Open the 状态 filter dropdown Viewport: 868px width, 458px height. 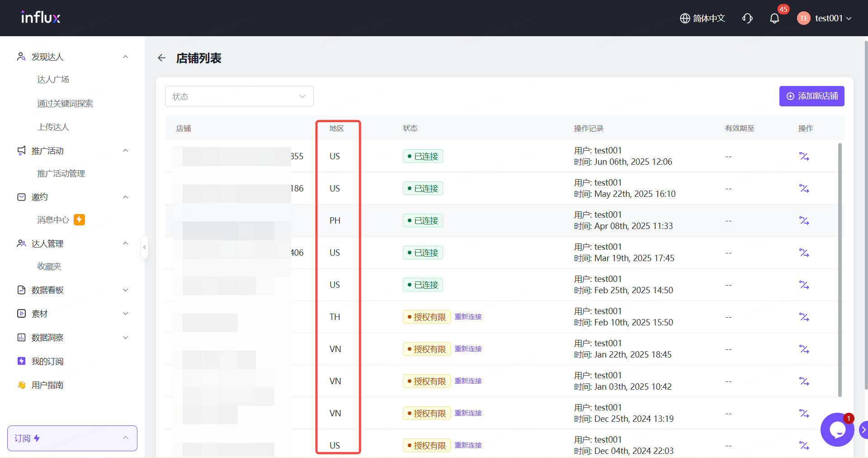coord(239,96)
